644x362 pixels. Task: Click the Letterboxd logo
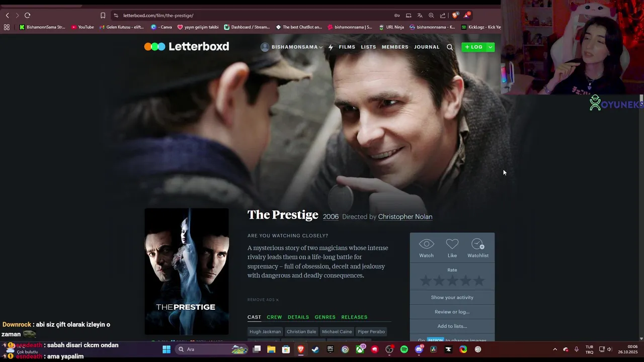(x=186, y=47)
